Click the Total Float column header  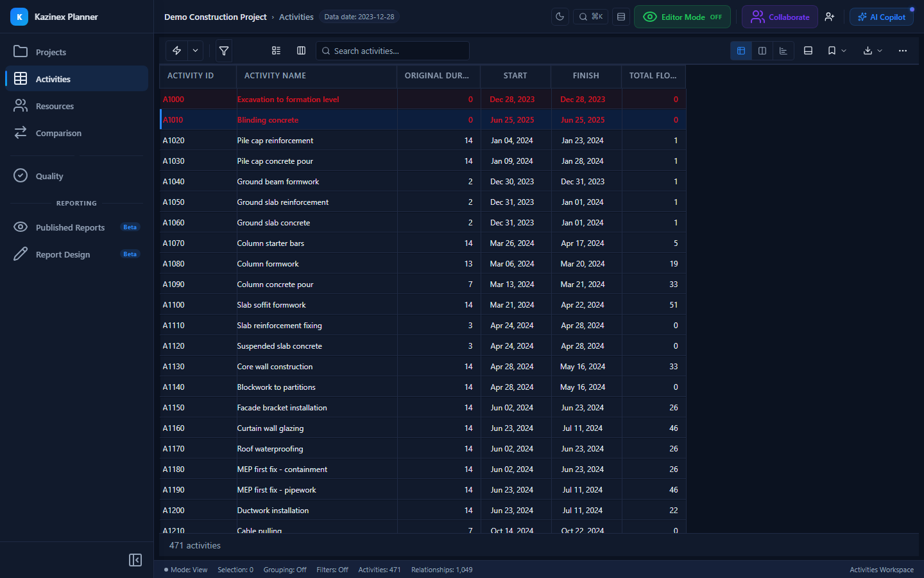(654, 76)
